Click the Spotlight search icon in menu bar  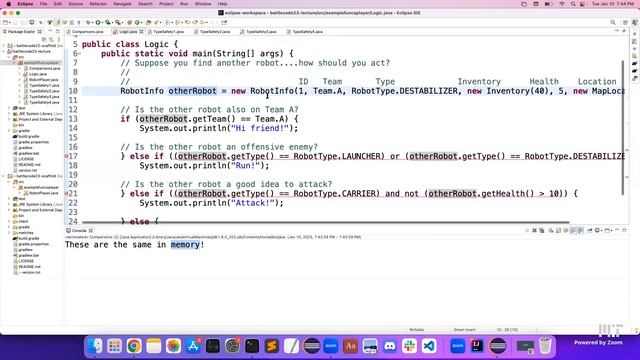(573, 4)
